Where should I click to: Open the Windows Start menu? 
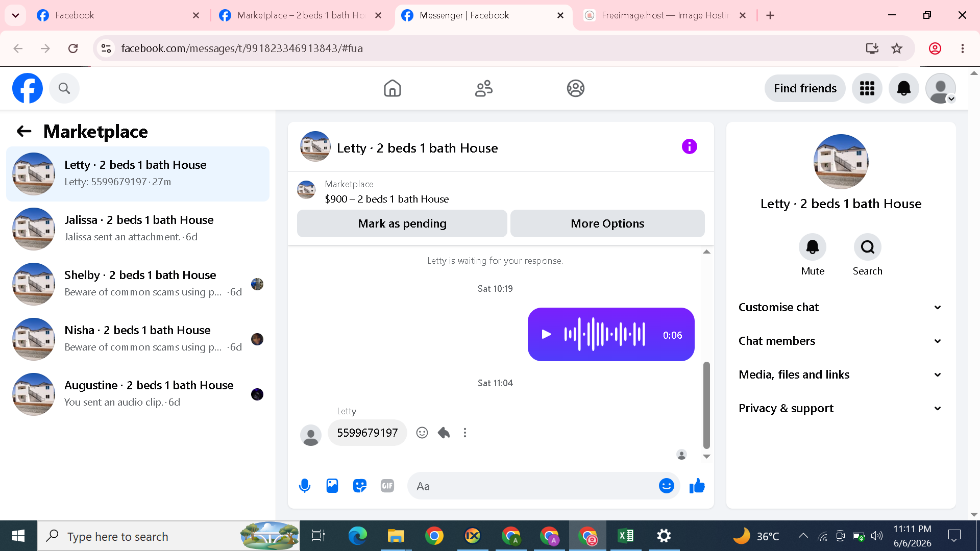[x=18, y=536]
